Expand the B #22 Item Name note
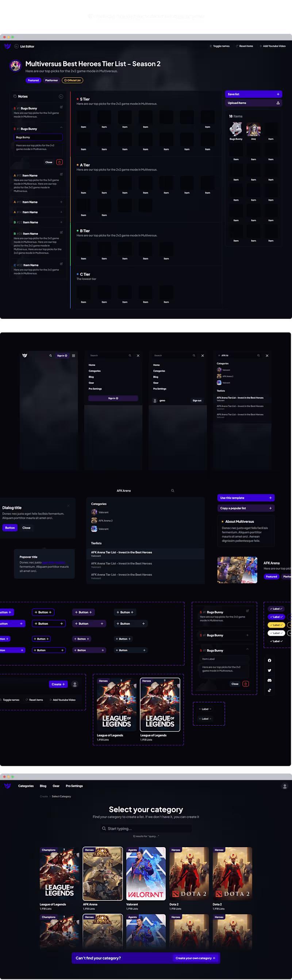The width and height of the screenshot is (292, 980). pos(61,222)
